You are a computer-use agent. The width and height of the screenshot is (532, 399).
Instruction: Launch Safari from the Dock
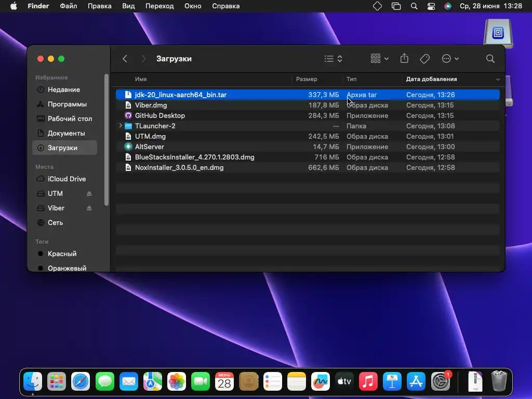point(81,381)
